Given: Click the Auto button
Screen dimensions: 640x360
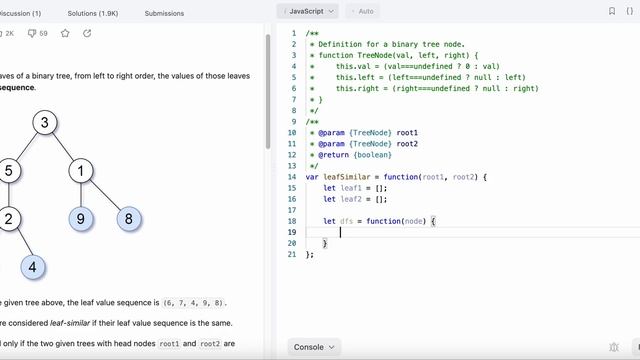Looking at the screenshot, I should (363, 11).
